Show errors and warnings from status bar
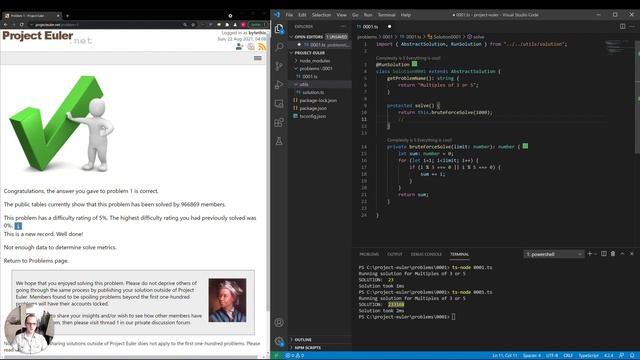This screenshot has height=360, width=640. [x=295, y=356]
